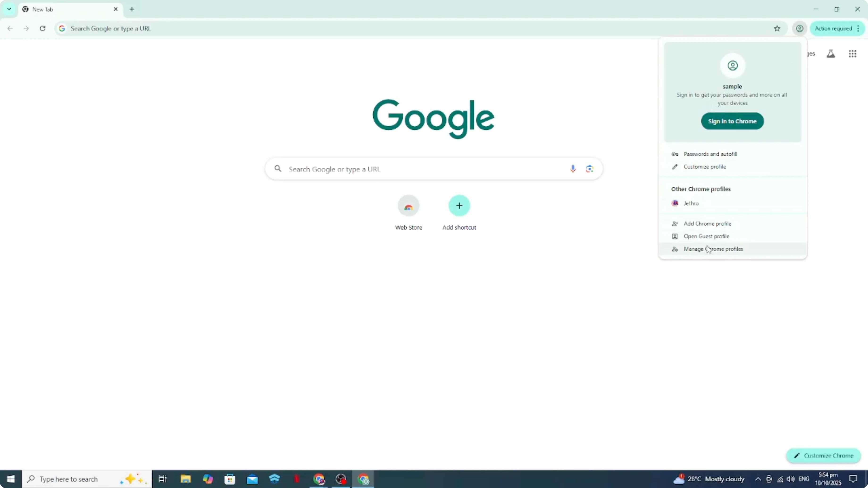Reload the current page
Screen dimensions: 868x488
[42, 28]
